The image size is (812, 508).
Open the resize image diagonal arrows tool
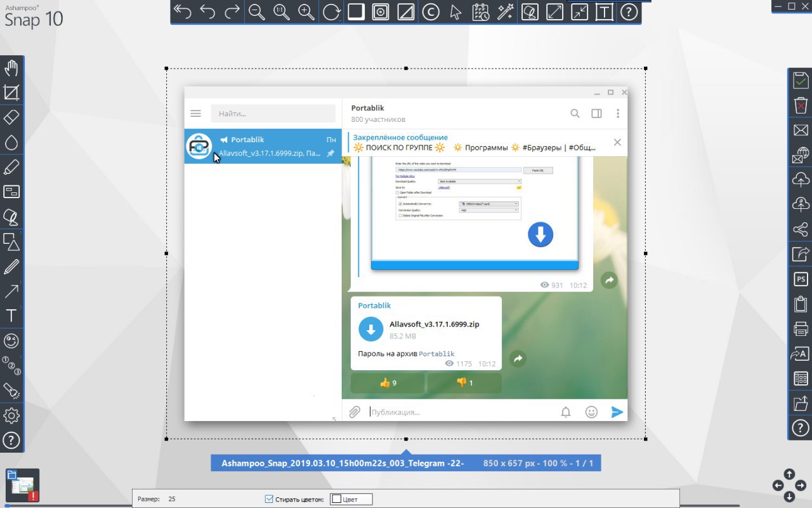click(554, 12)
